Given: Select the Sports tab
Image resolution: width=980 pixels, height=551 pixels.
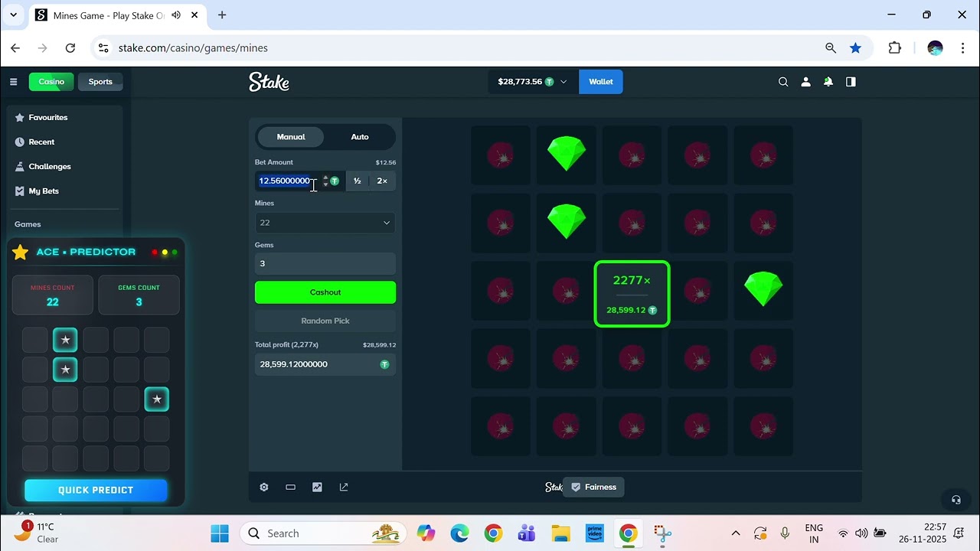Looking at the screenshot, I should pyautogui.click(x=100, y=82).
